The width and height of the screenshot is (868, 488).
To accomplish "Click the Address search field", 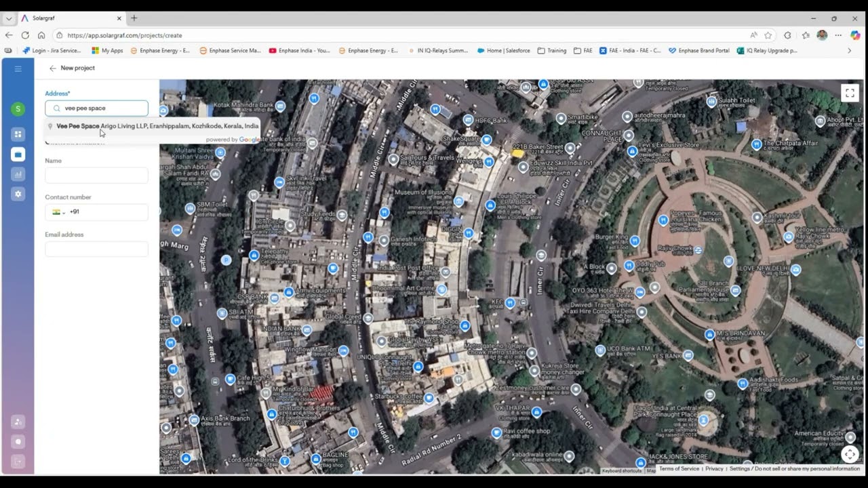I will click(96, 108).
